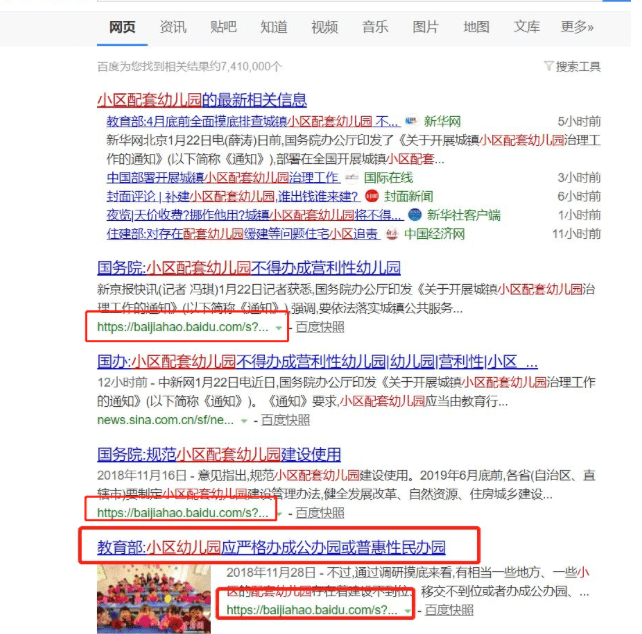Image resolution: width=642 pixels, height=634 pixels.
Task: Open the 地图 tab
Action: pos(476,27)
